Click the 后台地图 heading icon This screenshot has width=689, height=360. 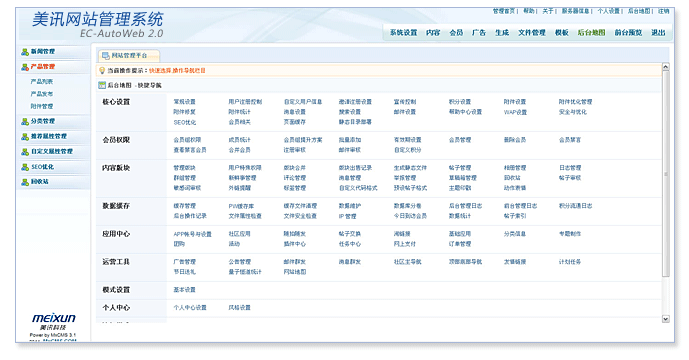point(102,85)
